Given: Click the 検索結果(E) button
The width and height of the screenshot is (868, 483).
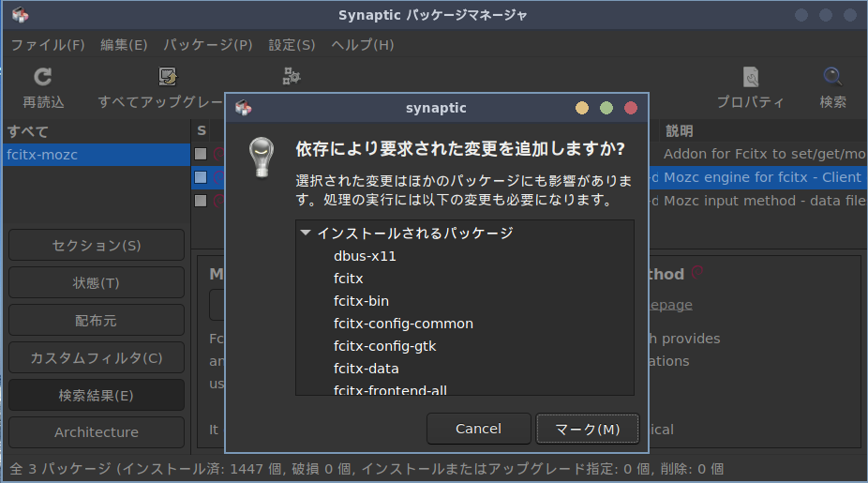Looking at the screenshot, I should pyautogui.click(x=97, y=396).
